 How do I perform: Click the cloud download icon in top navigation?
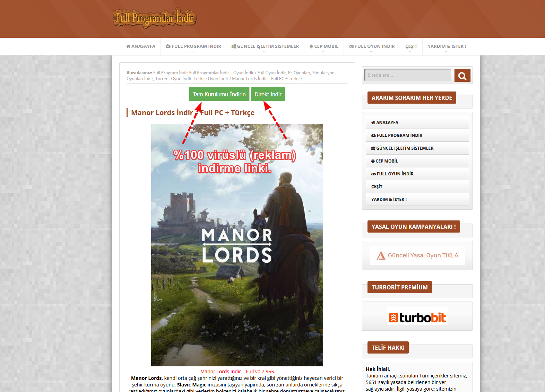pyautogui.click(x=168, y=46)
